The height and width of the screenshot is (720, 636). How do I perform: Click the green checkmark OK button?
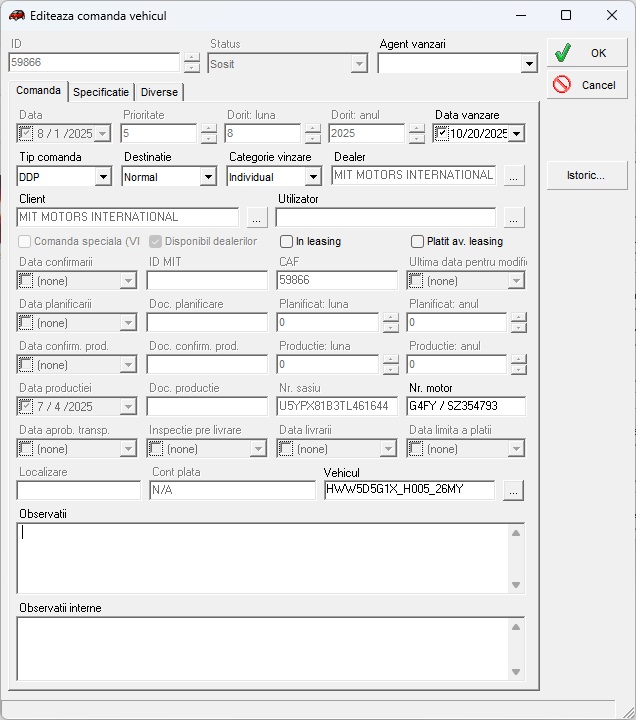click(x=586, y=53)
